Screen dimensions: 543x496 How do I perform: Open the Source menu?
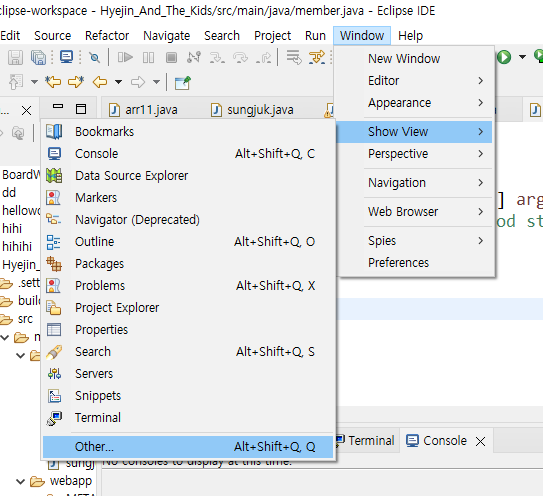click(x=53, y=36)
